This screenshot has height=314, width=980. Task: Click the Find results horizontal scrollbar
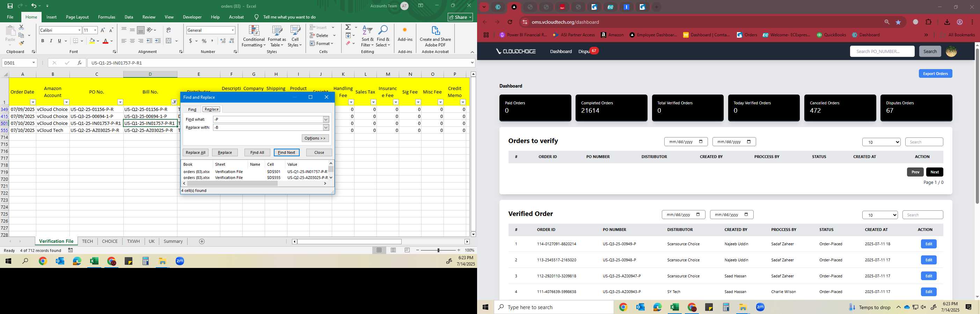[x=233, y=184]
